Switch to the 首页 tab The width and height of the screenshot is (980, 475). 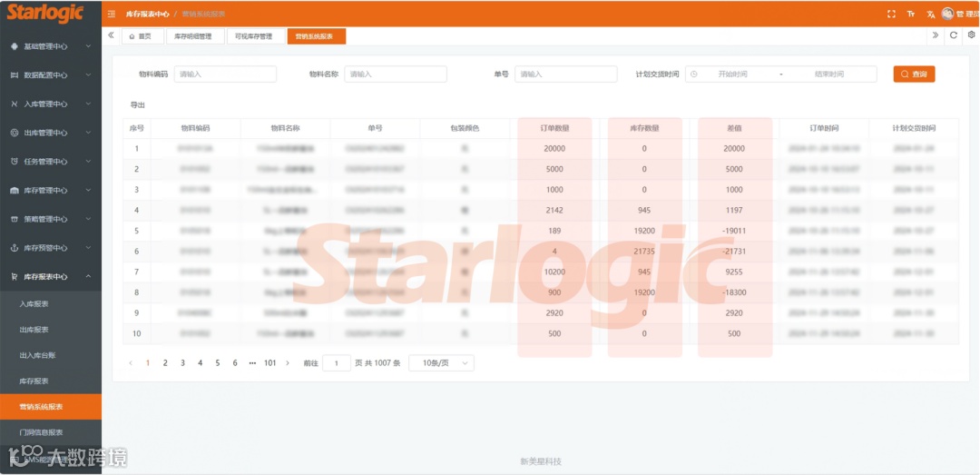(x=142, y=36)
